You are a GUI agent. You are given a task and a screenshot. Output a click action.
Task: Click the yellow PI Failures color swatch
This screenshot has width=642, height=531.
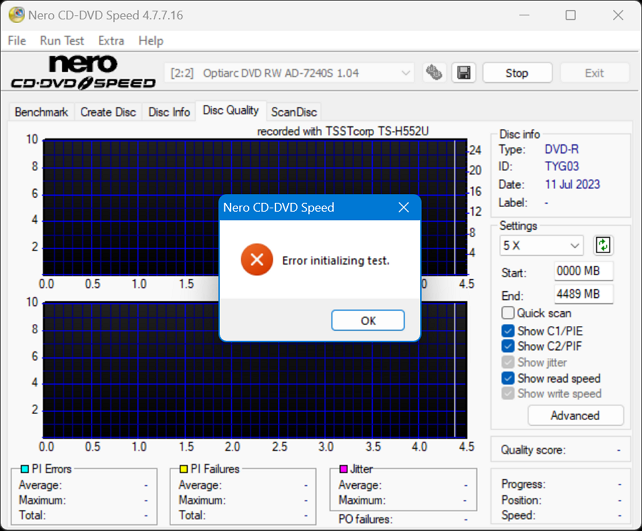pos(184,469)
